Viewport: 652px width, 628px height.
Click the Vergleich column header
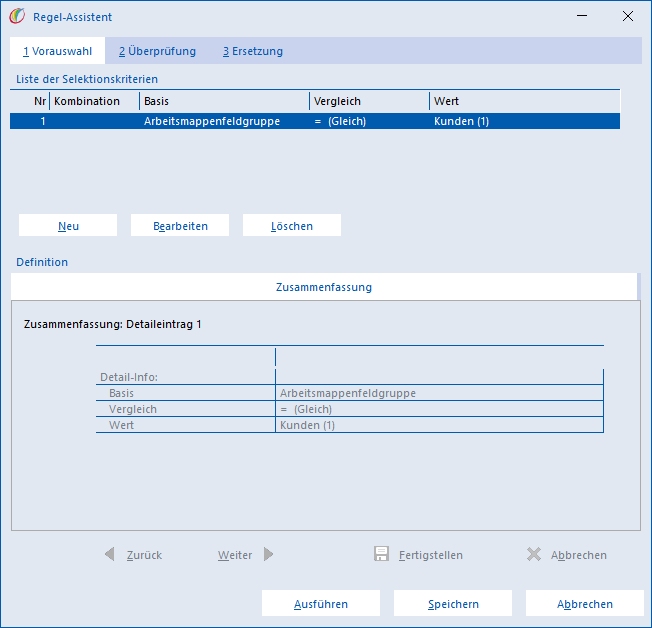[369, 101]
